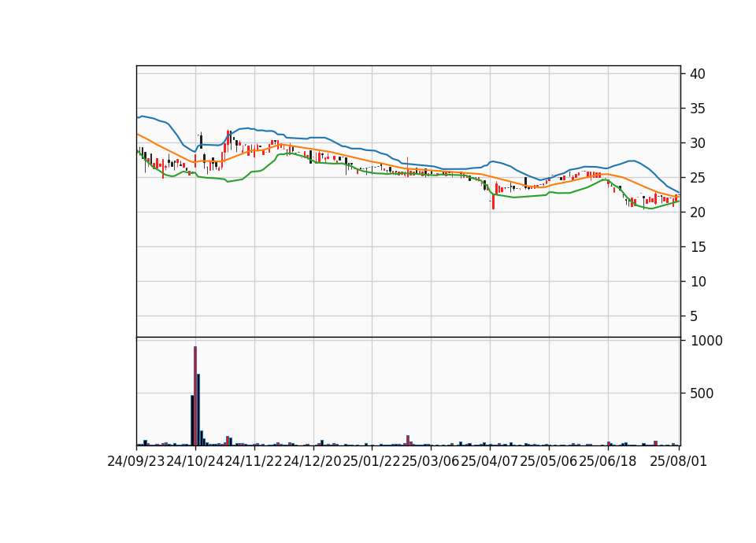Click the price axis value 20
Screen dimensions: 756x543
pos(698,212)
